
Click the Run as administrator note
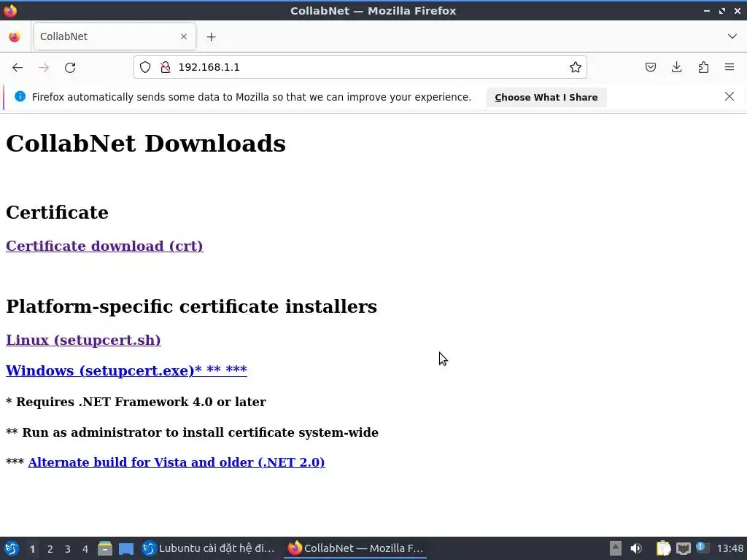pyautogui.click(x=192, y=432)
